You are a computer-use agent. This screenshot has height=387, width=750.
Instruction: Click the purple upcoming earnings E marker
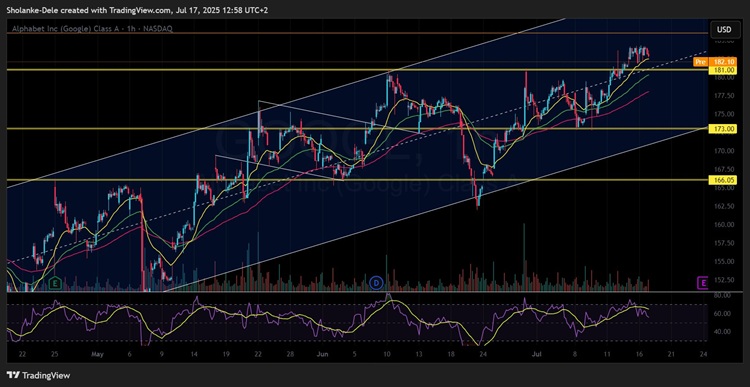(703, 284)
